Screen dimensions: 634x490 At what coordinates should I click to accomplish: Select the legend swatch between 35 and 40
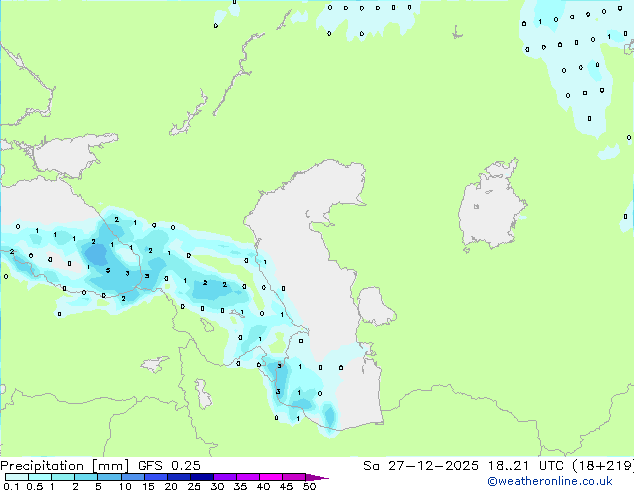click(247, 477)
